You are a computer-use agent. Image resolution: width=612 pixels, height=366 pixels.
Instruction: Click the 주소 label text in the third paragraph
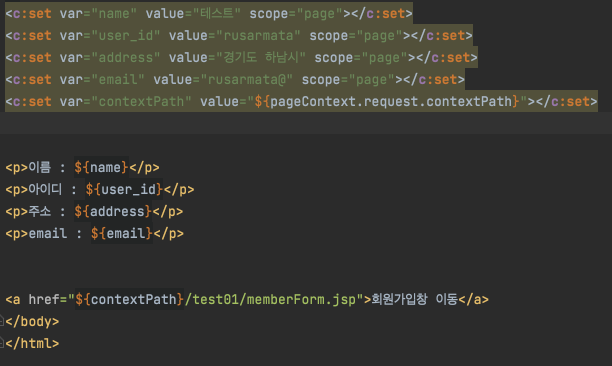(x=39, y=211)
